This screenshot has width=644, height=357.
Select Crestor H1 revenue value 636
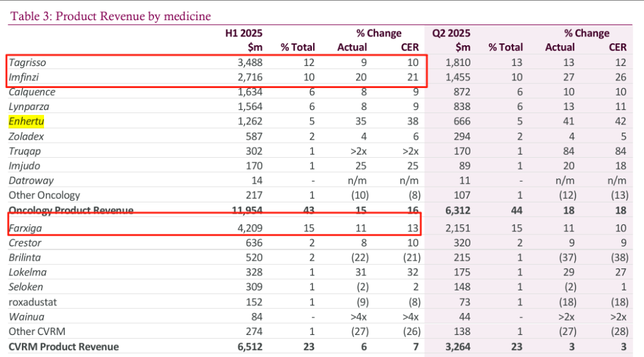254,243
